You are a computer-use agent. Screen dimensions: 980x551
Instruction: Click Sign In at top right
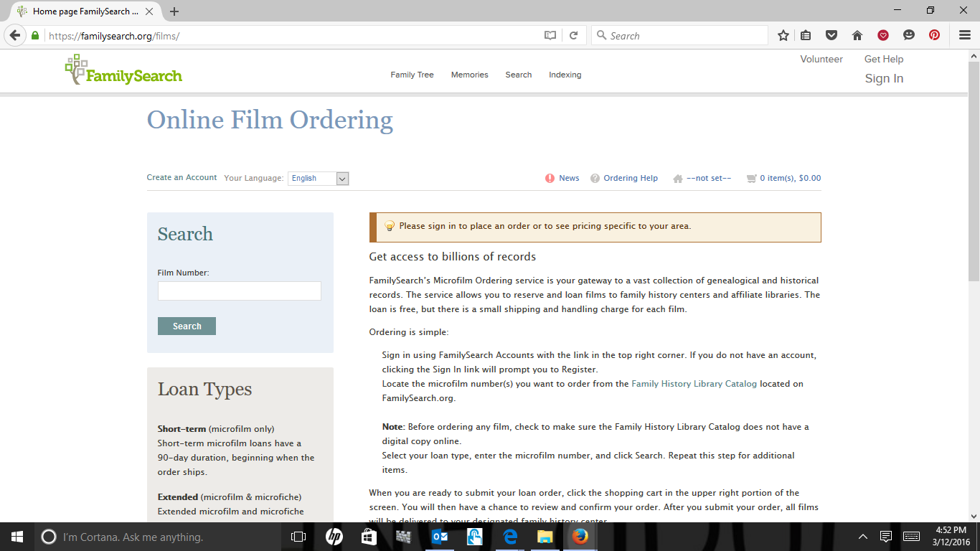(884, 78)
